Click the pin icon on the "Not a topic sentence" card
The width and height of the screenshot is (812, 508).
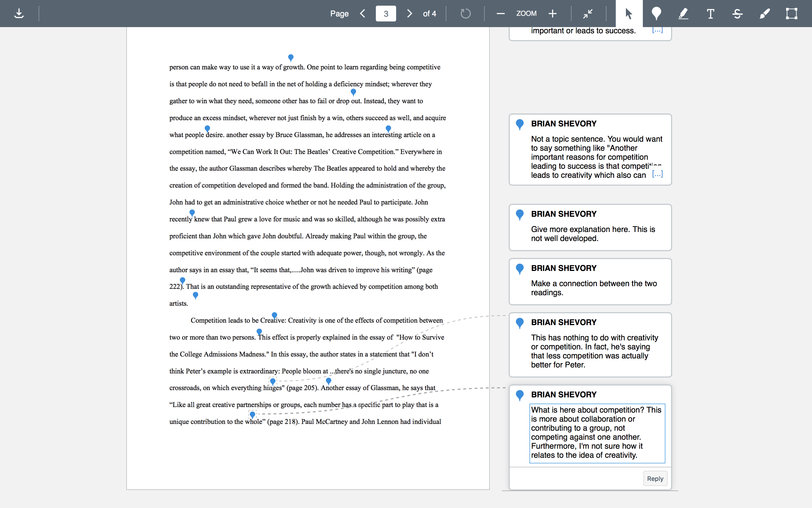click(520, 124)
